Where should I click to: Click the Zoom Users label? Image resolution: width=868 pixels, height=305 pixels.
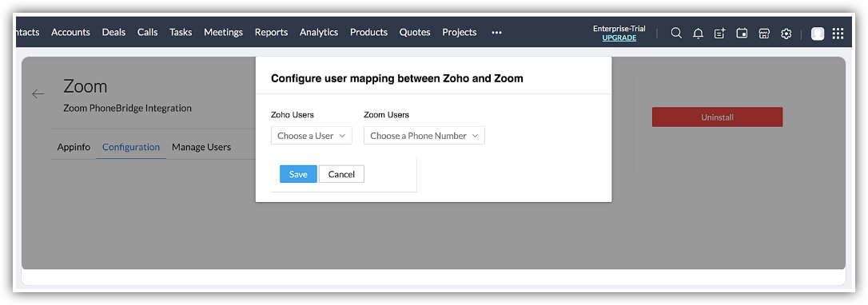[x=386, y=115]
